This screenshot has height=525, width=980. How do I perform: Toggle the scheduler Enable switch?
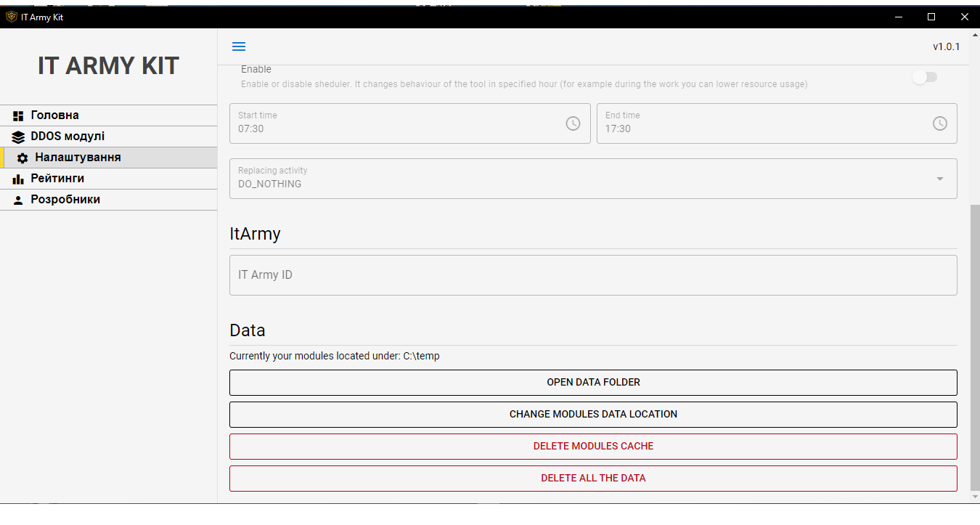(x=924, y=77)
